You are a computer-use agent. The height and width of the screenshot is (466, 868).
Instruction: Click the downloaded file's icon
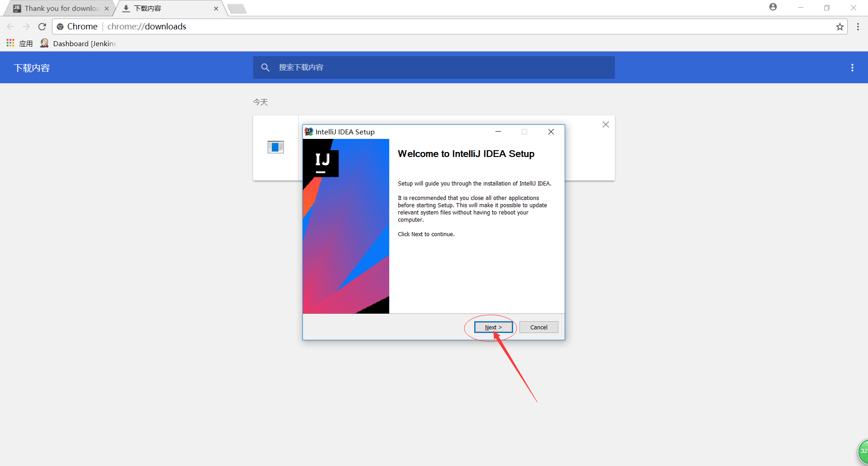[x=276, y=147]
